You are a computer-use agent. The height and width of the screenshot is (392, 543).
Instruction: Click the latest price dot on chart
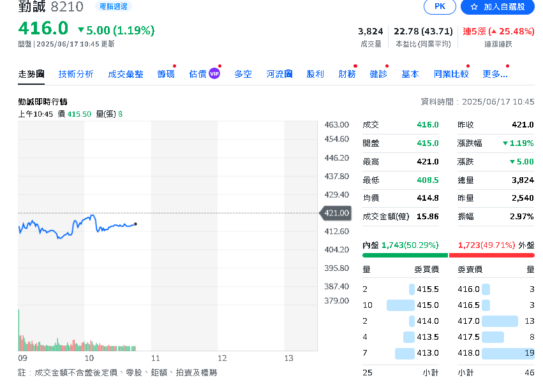[135, 224]
